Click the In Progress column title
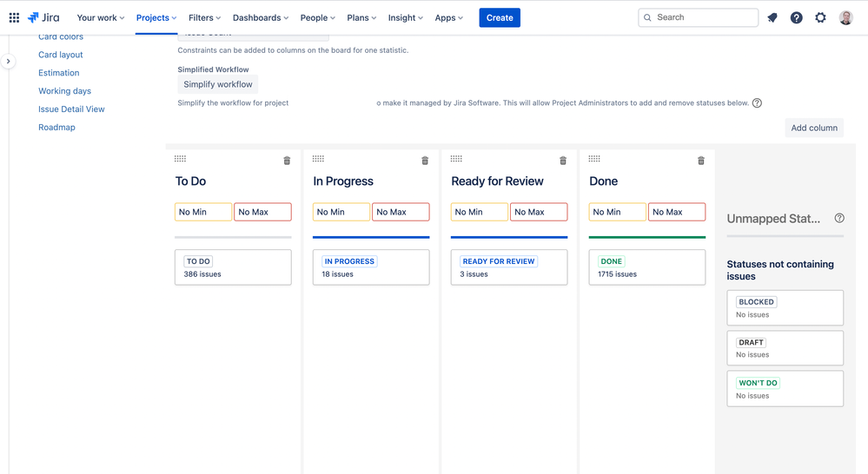The image size is (868, 474). 343,181
